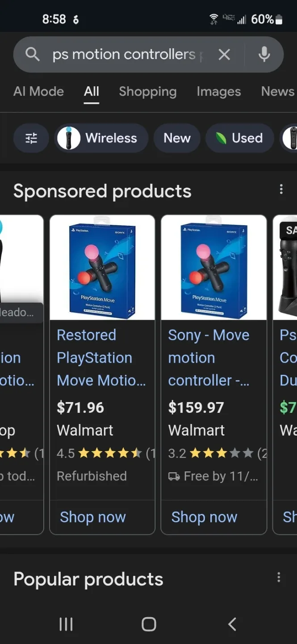The height and width of the screenshot is (644, 297).
Task: Open the Images tab
Action: (x=218, y=91)
